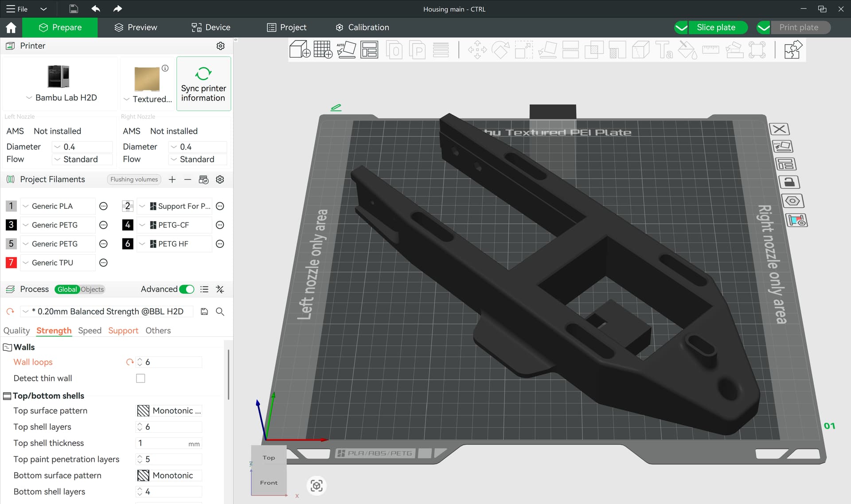The width and height of the screenshot is (851, 504).
Task: Open the Assembly view icon
Action: pos(793,50)
